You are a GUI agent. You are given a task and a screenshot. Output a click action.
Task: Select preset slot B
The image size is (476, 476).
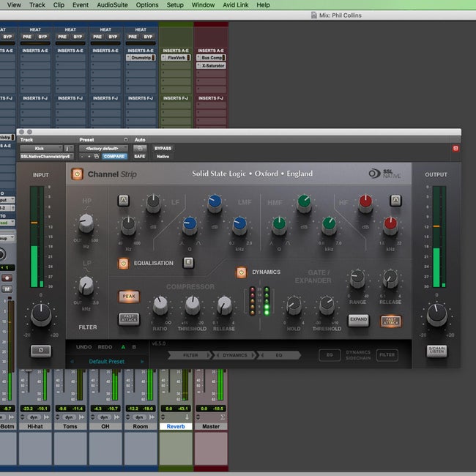134,347
